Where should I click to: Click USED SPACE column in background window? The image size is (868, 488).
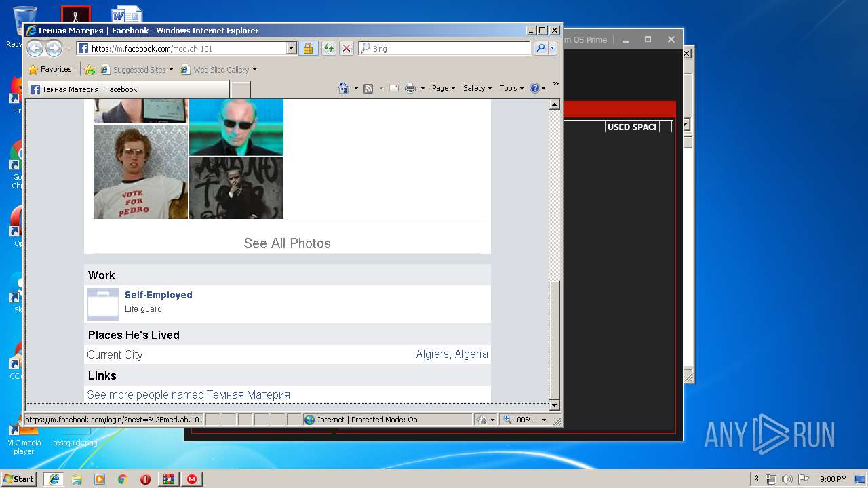pyautogui.click(x=632, y=127)
